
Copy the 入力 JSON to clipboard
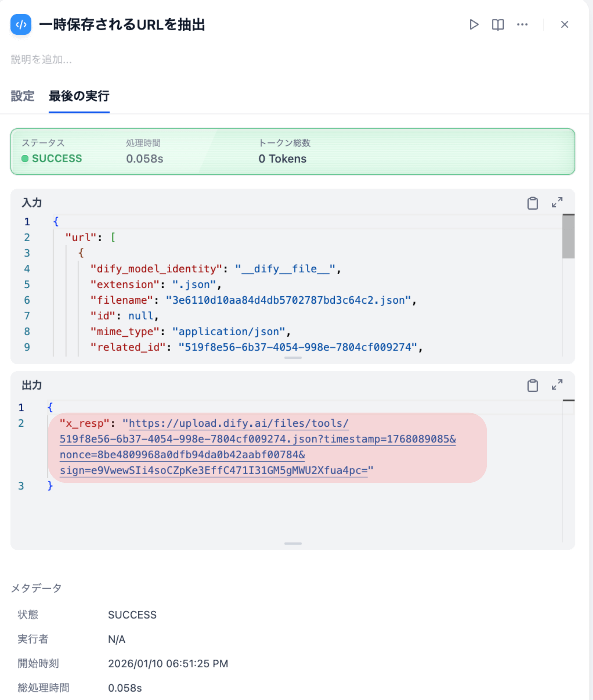[533, 203]
